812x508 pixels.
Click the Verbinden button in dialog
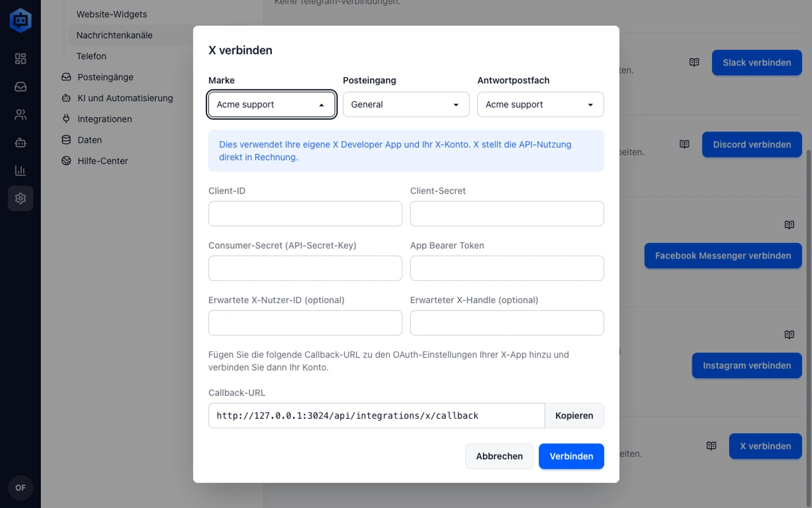click(x=571, y=456)
